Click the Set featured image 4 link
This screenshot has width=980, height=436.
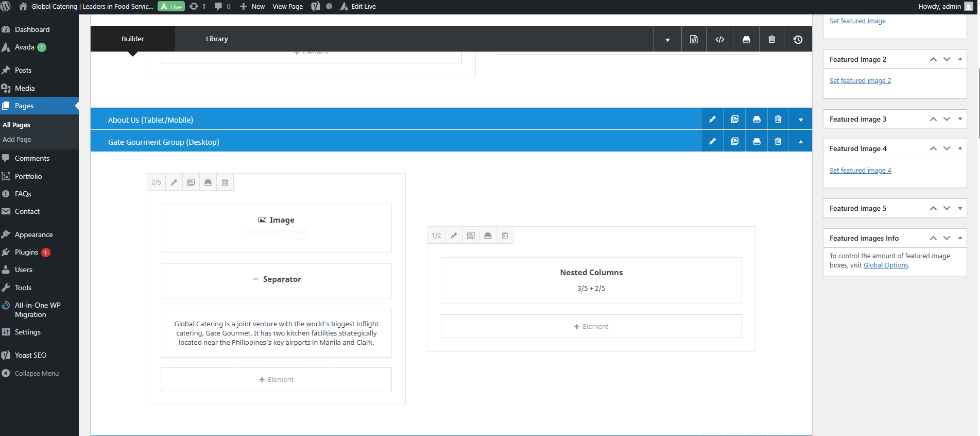click(x=860, y=171)
